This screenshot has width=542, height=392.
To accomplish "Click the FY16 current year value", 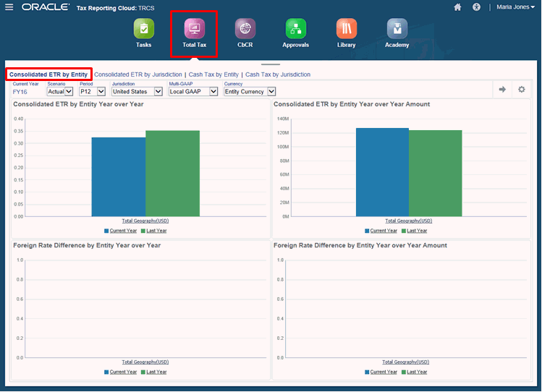I will click(20, 92).
